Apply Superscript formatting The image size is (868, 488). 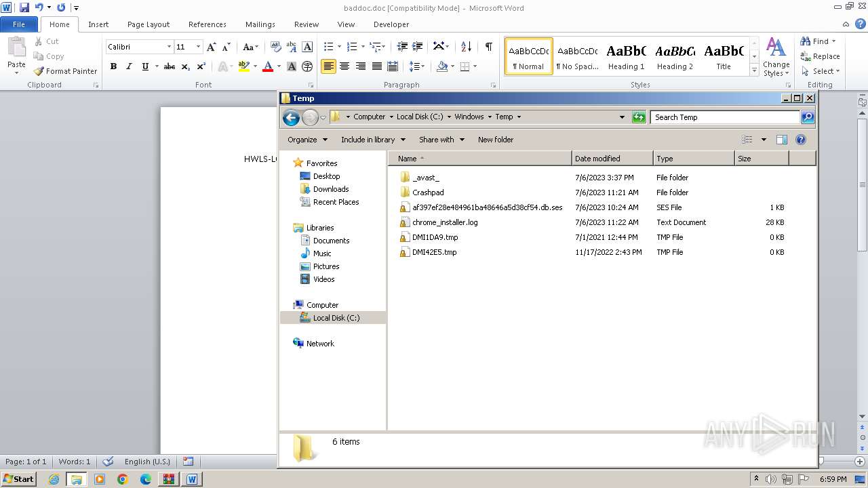(201, 66)
